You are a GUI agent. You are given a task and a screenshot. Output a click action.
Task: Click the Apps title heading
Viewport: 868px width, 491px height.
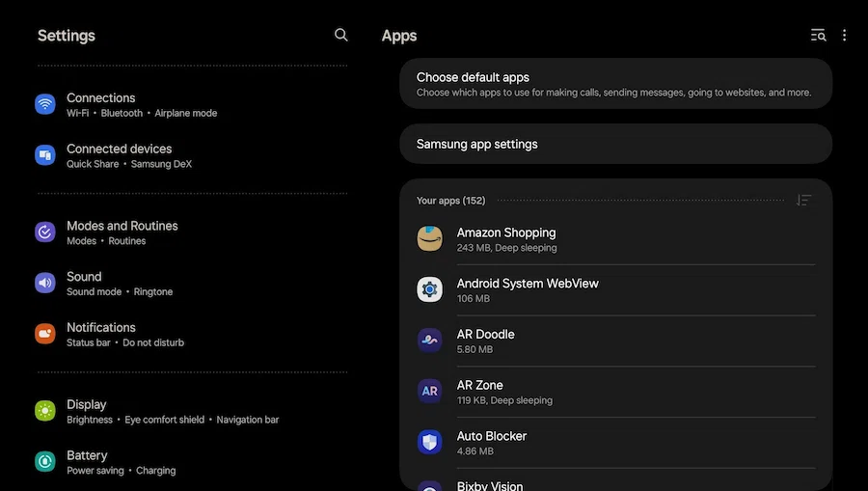[x=399, y=36]
